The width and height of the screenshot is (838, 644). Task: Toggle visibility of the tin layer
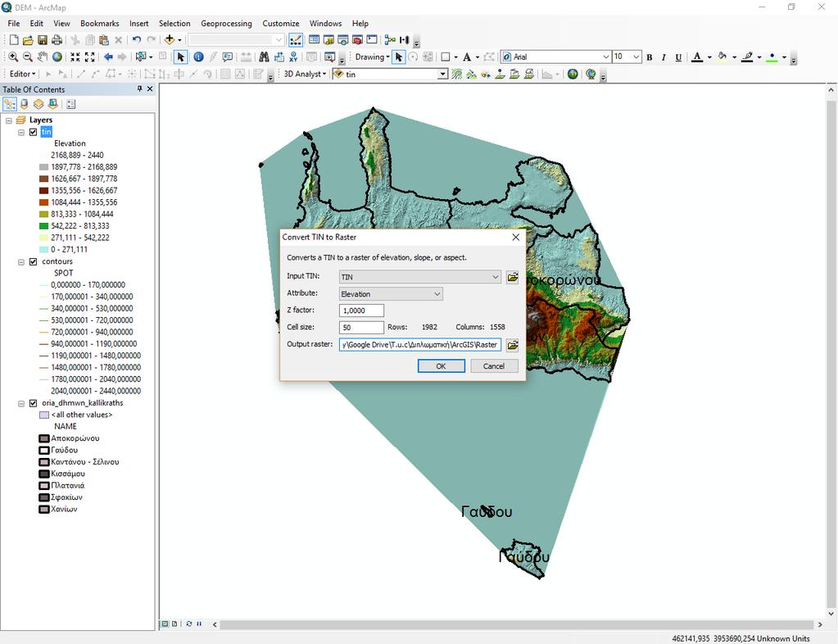33,132
